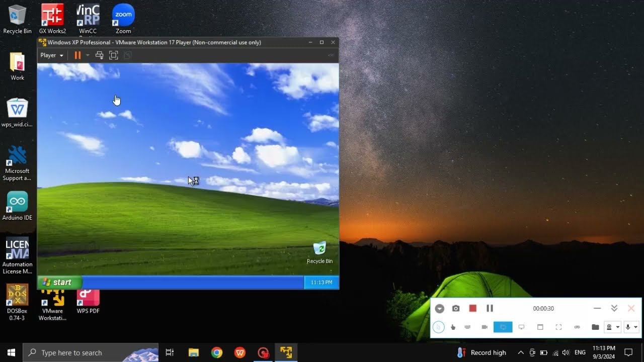Click the Windows XP tray clock 11:13 PM
This screenshot has width=644, height=362.
click(321, 283)
